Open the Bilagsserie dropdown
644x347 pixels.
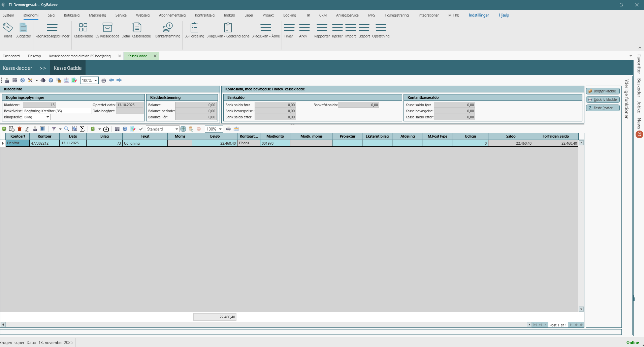coord(48,117)
